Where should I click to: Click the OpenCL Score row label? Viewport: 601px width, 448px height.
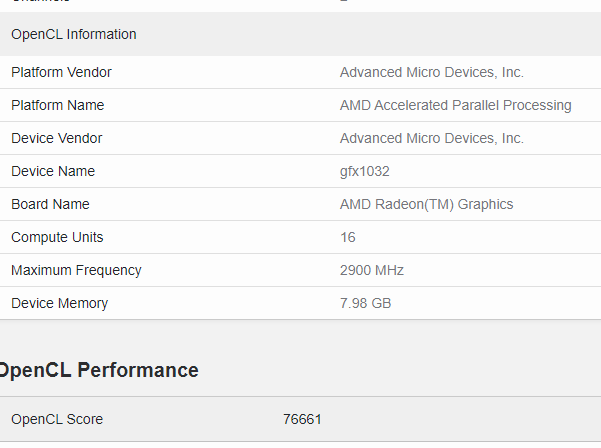[57, 419]
